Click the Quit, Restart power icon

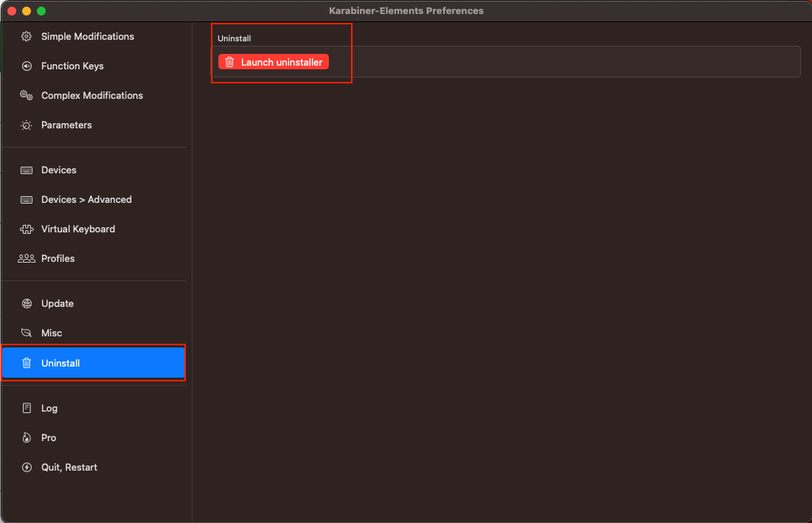tap(27, 467)
